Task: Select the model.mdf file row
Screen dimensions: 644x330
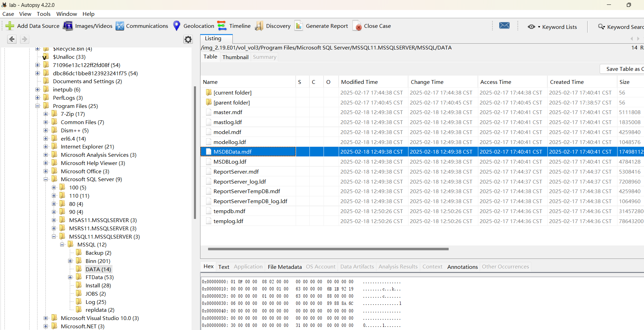Action: tap(422, 132)
